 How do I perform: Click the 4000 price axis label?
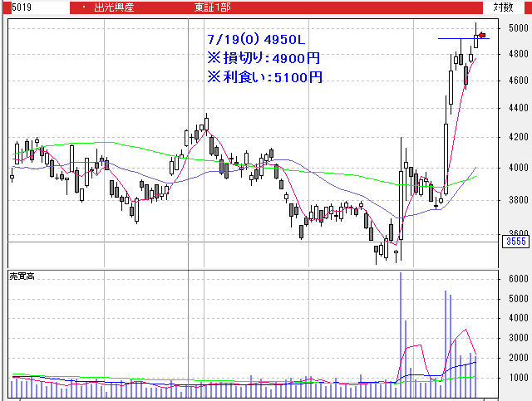coord(517,169)
